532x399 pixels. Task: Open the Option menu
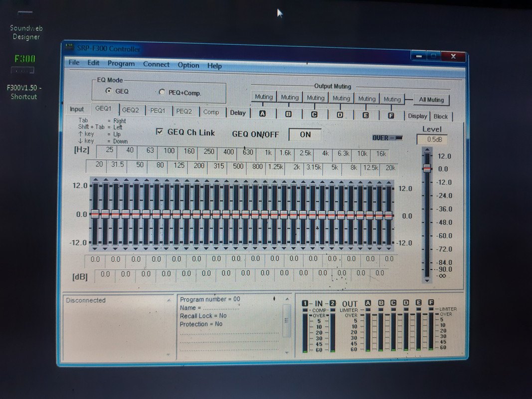[x=188, y=65]
